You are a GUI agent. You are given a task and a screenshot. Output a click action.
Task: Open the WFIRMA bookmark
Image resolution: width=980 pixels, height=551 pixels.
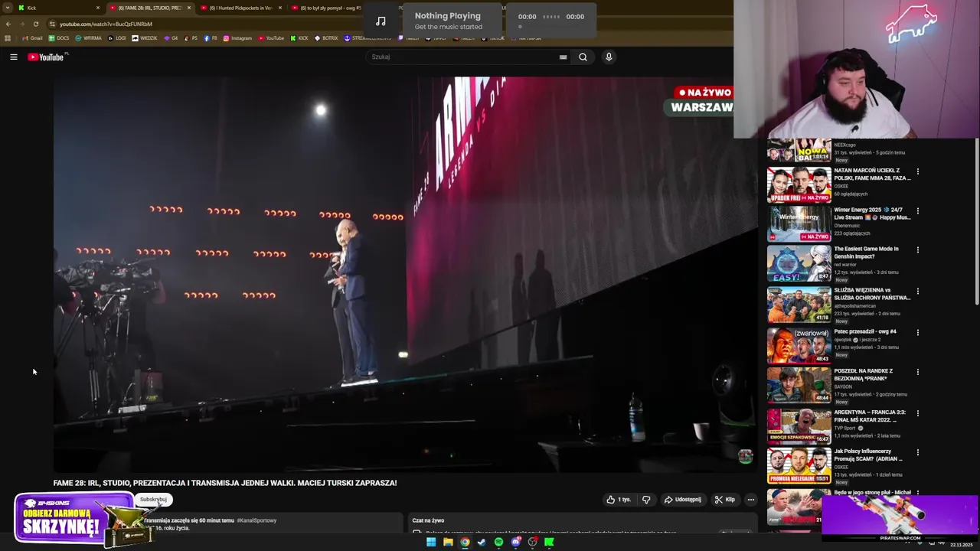pyautogui.click(x=89, y=38)
